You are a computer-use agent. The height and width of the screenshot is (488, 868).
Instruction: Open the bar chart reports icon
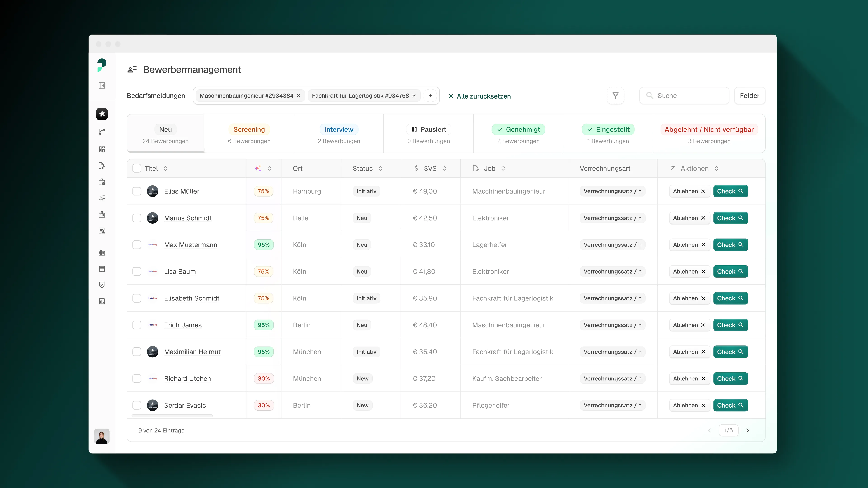point(102,301)
